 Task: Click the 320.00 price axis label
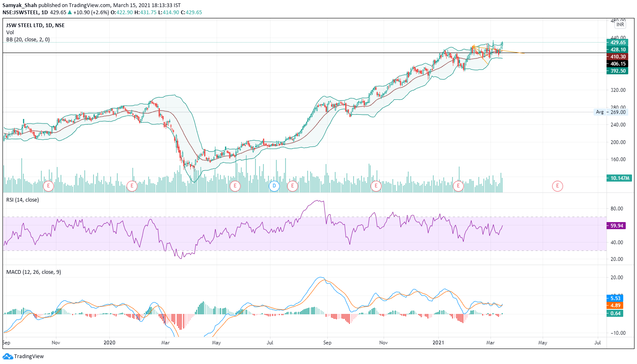(618, 90)
